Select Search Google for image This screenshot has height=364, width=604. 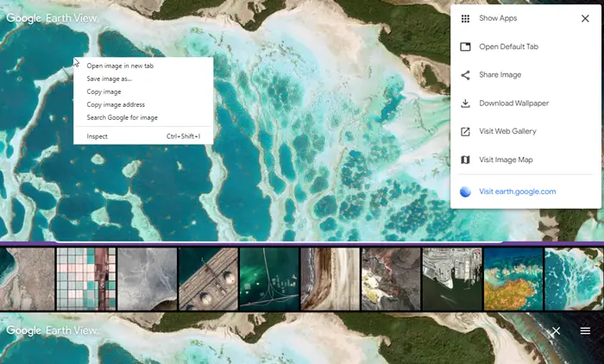tap(123, 117)
